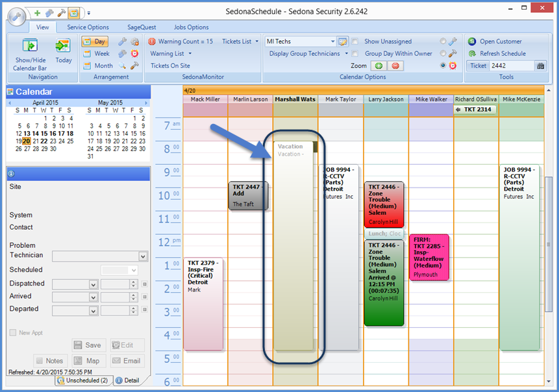Zoom out with red minus button
The image size is (559, 392).
click(395, 66)
